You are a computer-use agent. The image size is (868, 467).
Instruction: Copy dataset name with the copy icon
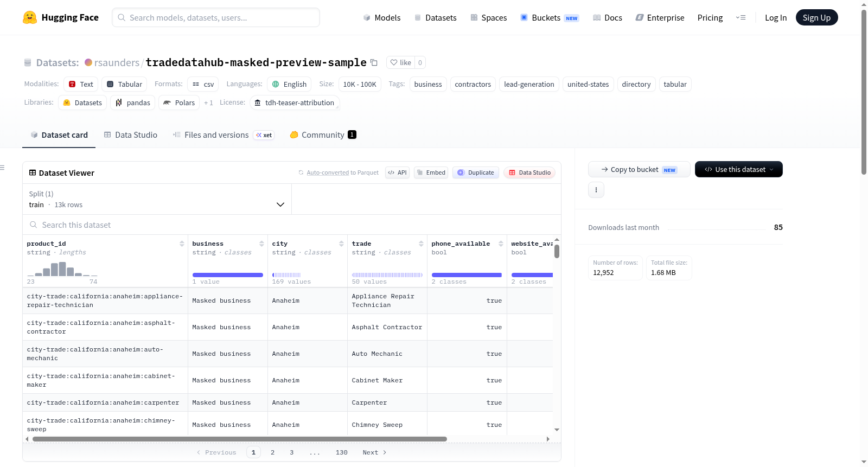(x=374, y=62)
